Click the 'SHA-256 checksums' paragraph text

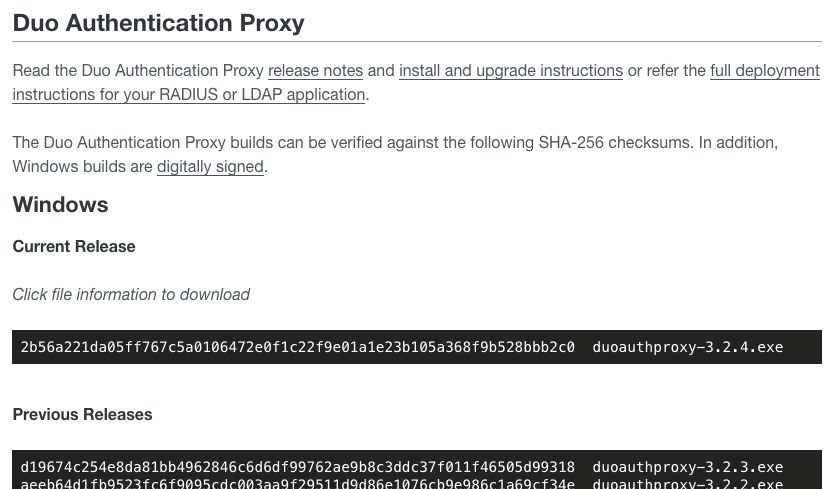(620, 143)
